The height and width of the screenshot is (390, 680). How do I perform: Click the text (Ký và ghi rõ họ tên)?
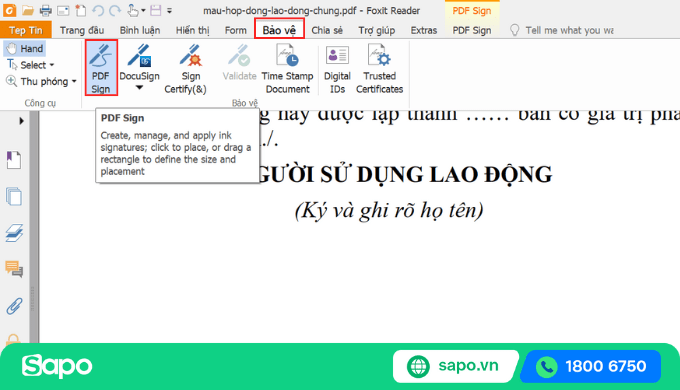pos(389,211)
